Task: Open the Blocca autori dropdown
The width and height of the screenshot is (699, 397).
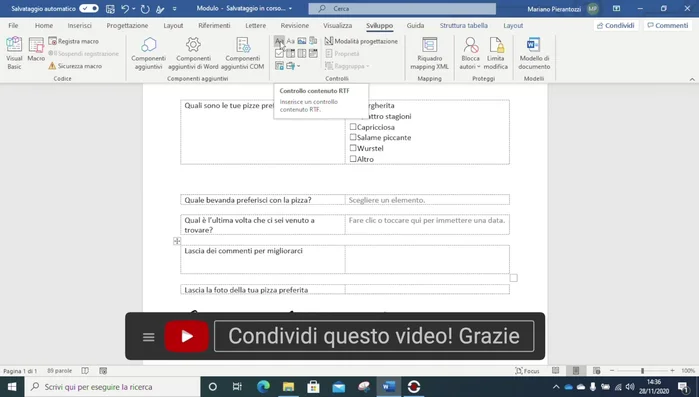Action: click(x=470, y=53)
